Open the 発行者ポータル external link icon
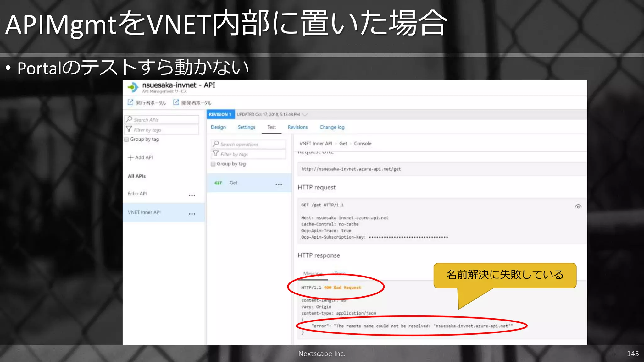Screen dimensions: 644x362 (x=130, y=102)
